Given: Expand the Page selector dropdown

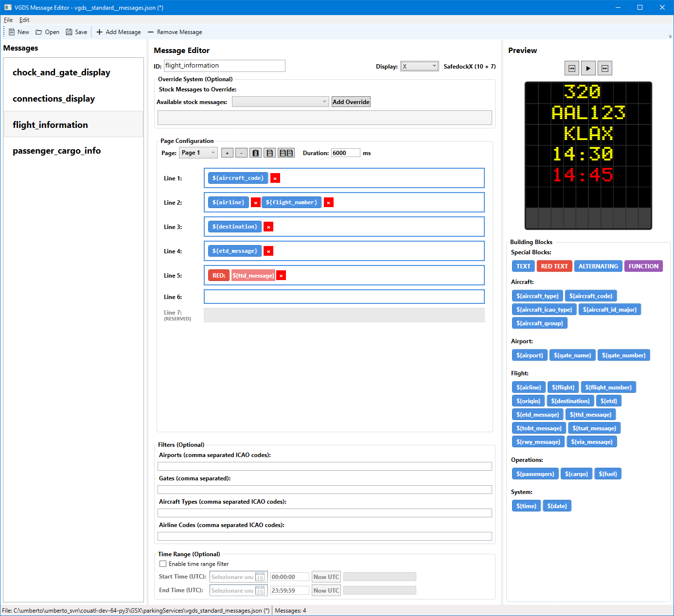Looking at the screenshot, I should pyautogui.click(x=198, y=153).
